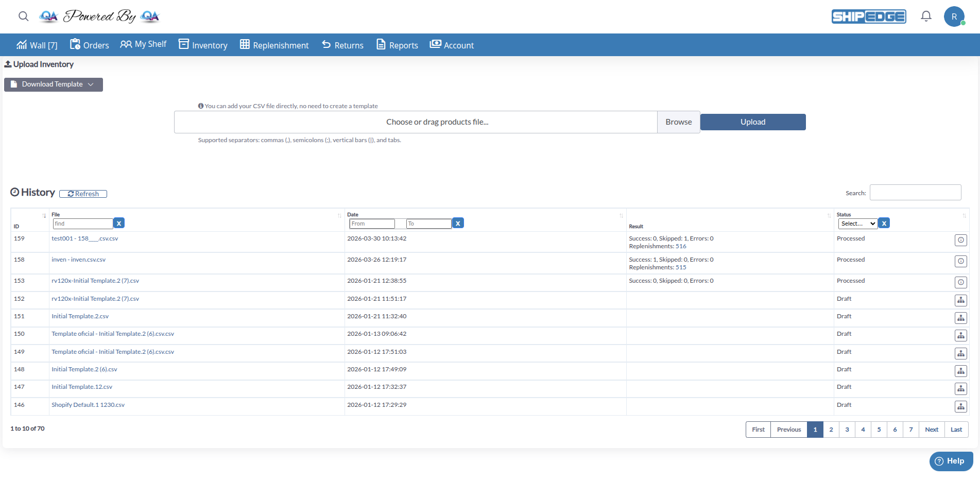The width and height of the screenshot is (980, 480).
Task: Open mapping icon for draft 152
Action: click(960, 300)
